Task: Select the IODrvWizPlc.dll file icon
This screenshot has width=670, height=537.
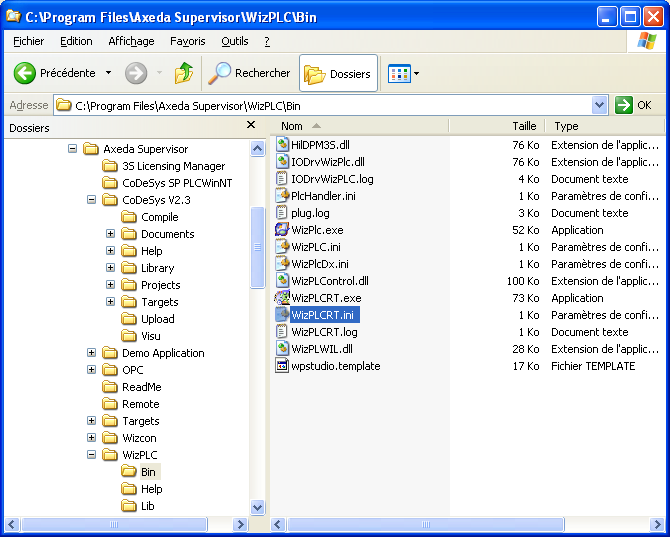Action: pos(282,161)
